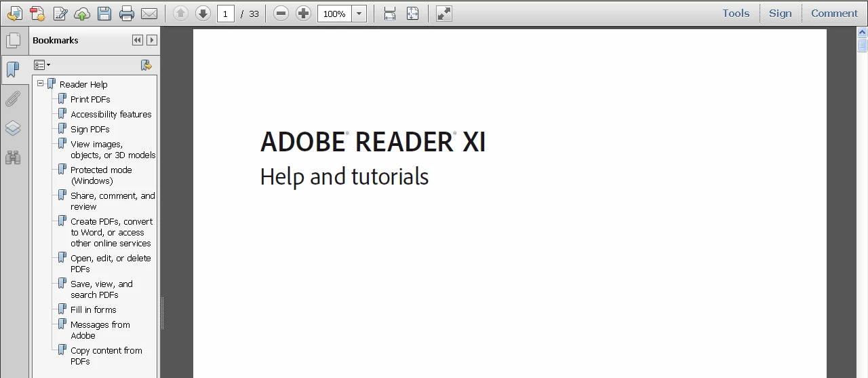Screen dimensions: 868x378
Task: Save the file with floppy disk icon
Action: point(104,13)
